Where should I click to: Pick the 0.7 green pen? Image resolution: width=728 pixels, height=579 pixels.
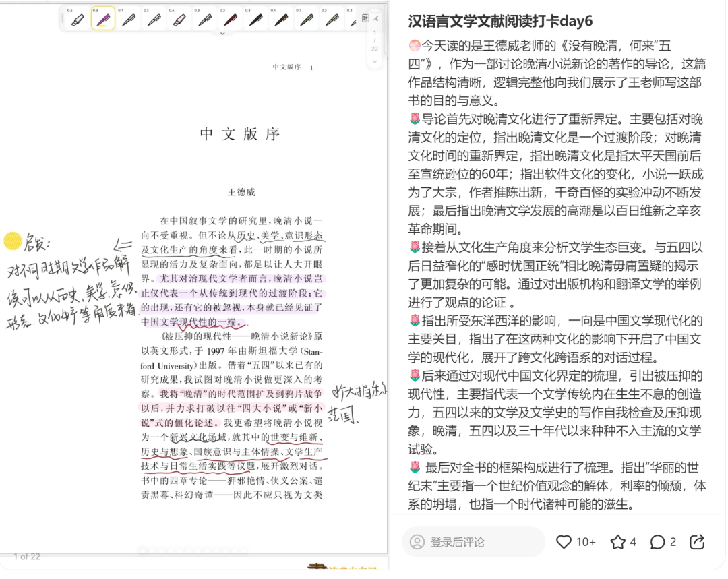pos(307,19)
